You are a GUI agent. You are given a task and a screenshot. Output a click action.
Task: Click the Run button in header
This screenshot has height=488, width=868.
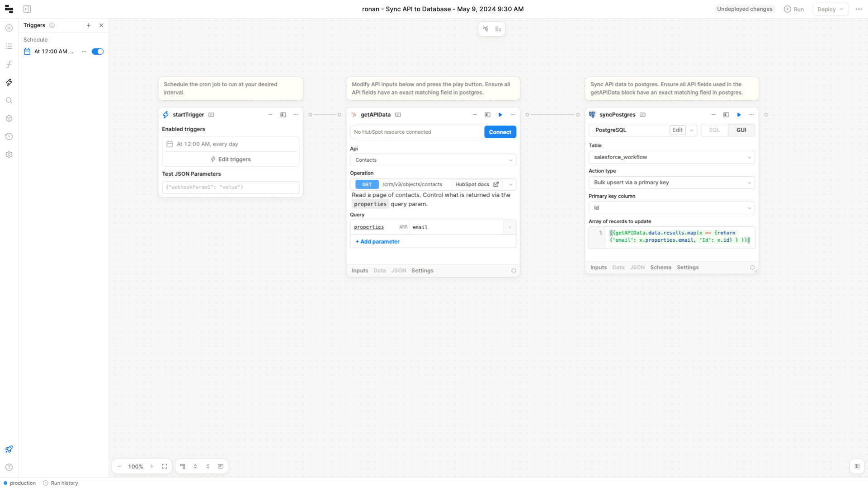(x=794, y=9)
